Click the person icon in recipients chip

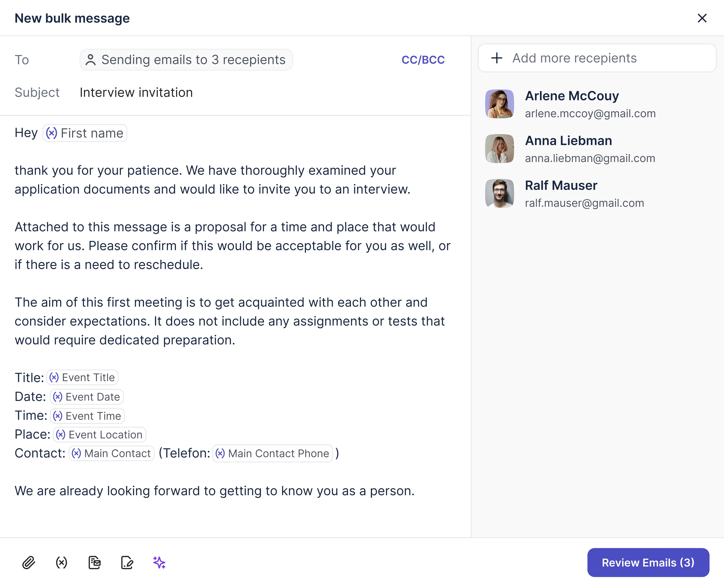coord(90,60)
